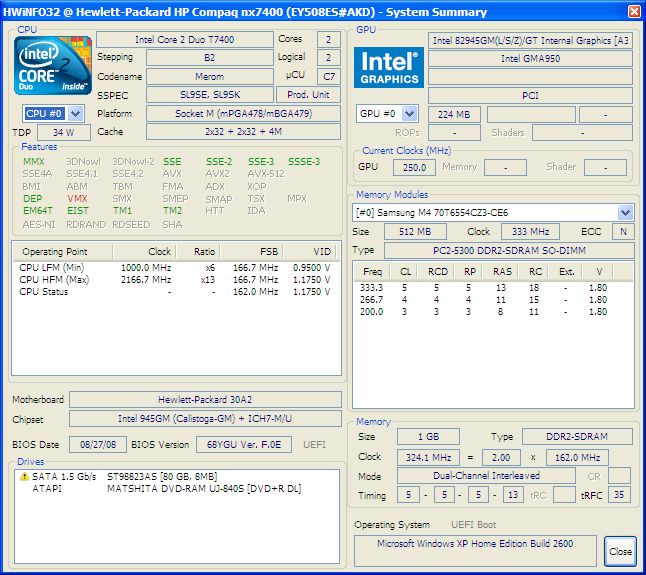Click the Codename Merom field
646x575 pixels.
coord(209,77)
